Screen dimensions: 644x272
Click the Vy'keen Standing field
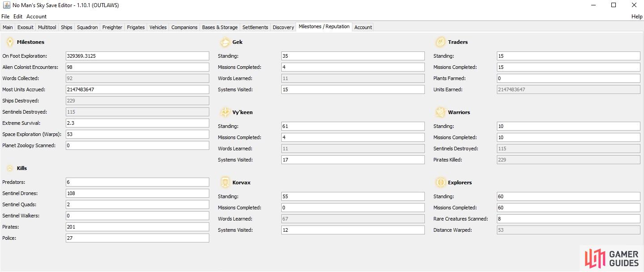[x=353, y=126]
